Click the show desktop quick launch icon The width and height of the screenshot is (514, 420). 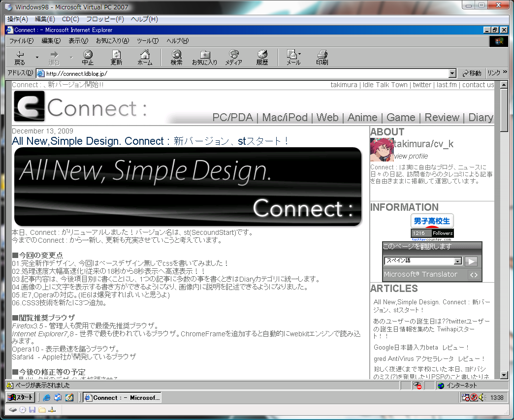pyautogui.click(x=69, y=397)
